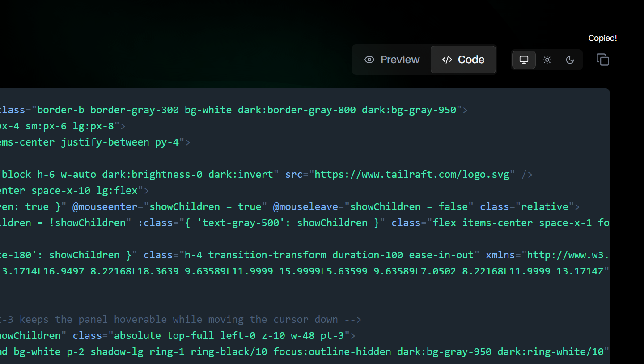Screen dimensions: 644x364
Task: Choose the system theme monitor icon
Action: (x=524, y=60)
